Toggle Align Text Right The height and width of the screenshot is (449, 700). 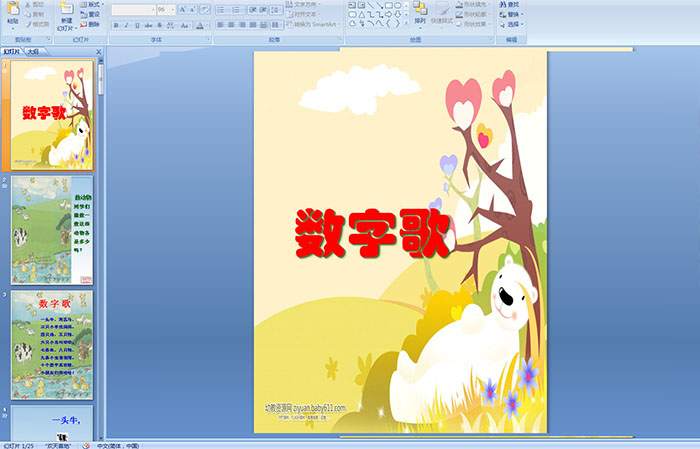coord(242,25)
